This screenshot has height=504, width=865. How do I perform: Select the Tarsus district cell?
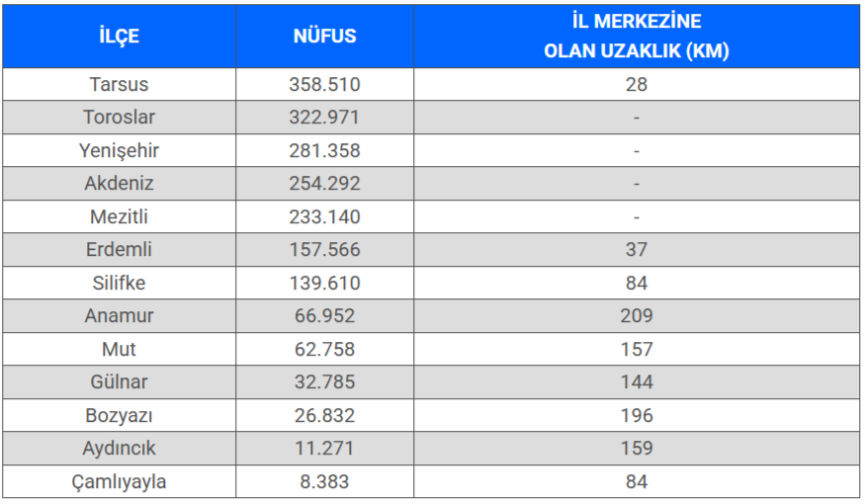[120, 84]
